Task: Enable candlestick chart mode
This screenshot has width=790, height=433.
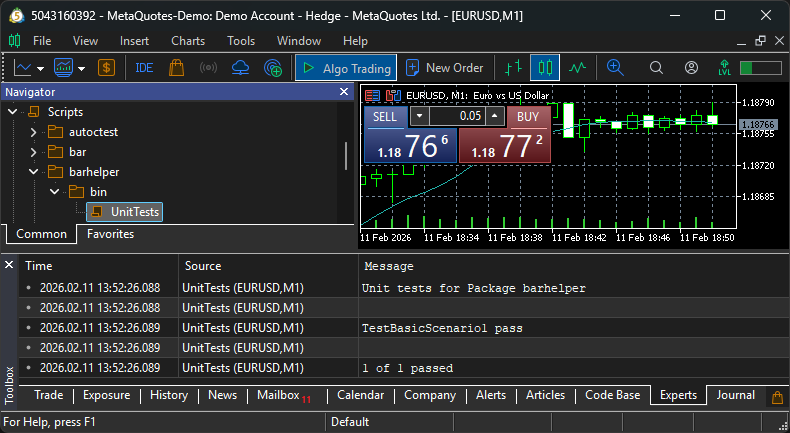Action: [x=545, y=68]
